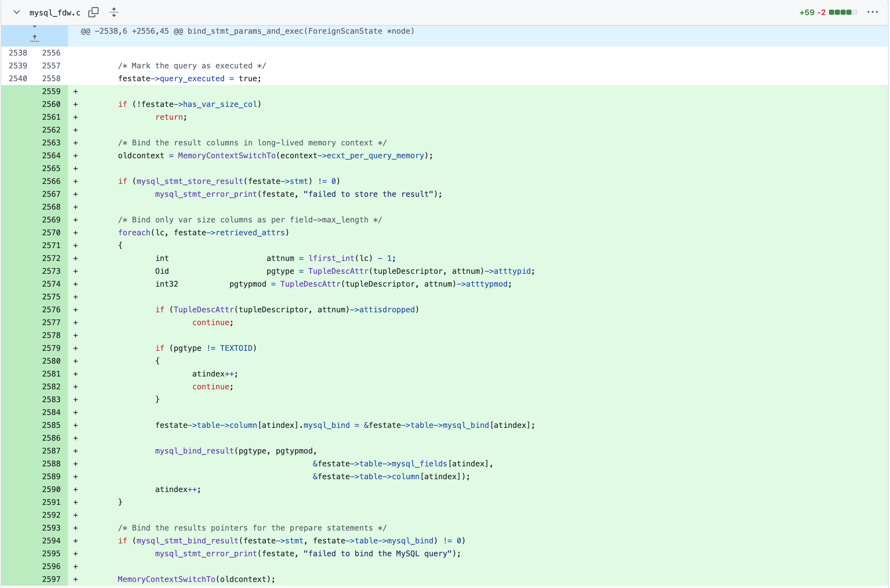890x588 pixels.
Task: Click the +59 additions count
Action: [x=807, y=13]
